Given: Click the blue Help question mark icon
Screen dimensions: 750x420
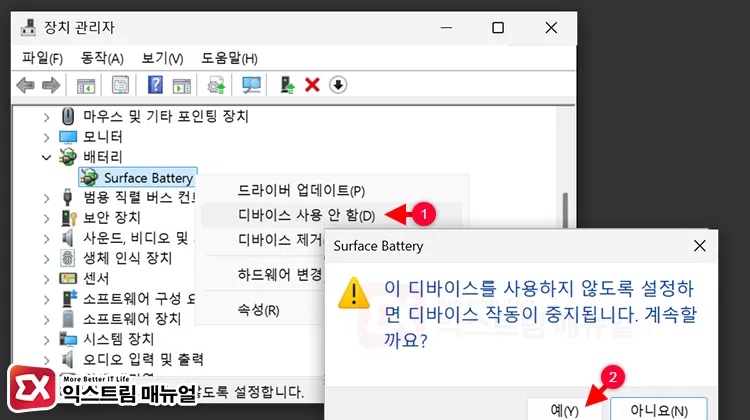Looking at the screenshot, I should (155, 85).
